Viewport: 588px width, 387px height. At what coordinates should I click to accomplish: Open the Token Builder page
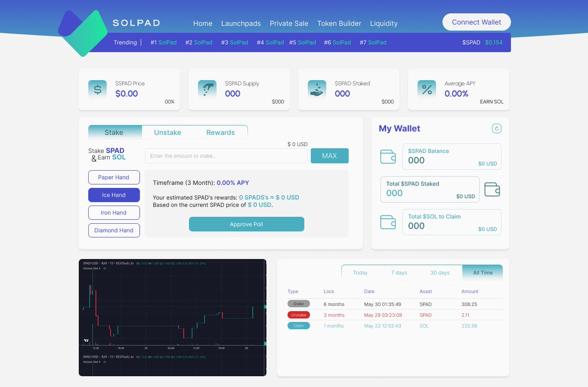click(x=339, y=23)
